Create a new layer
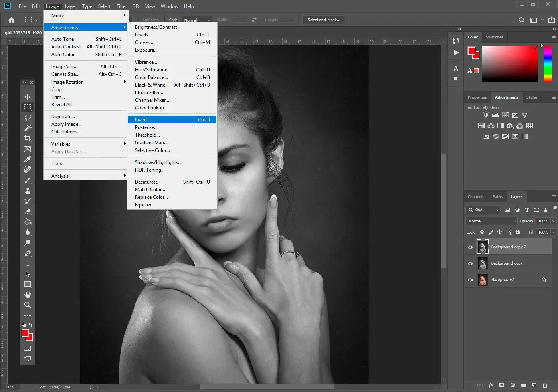This screenshot has width=558, height=392. 534,385
